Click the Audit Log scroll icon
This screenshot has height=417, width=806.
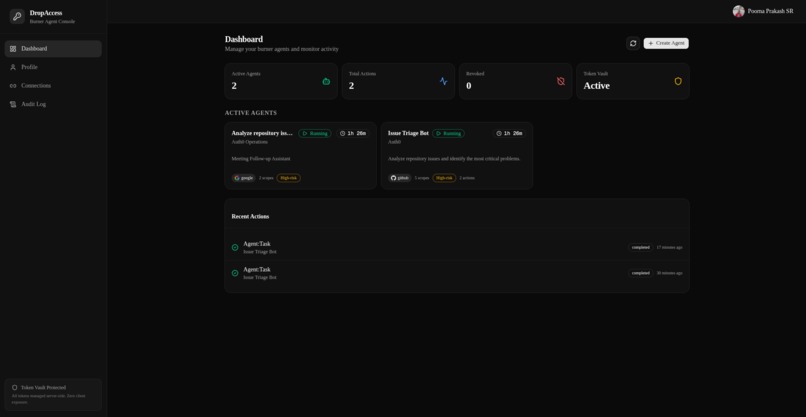[13, 104]
